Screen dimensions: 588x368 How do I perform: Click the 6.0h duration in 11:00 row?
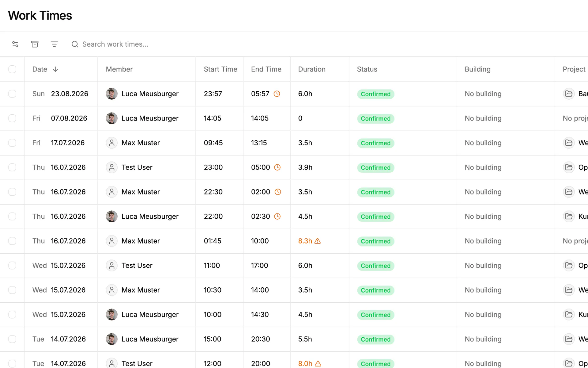305,266
